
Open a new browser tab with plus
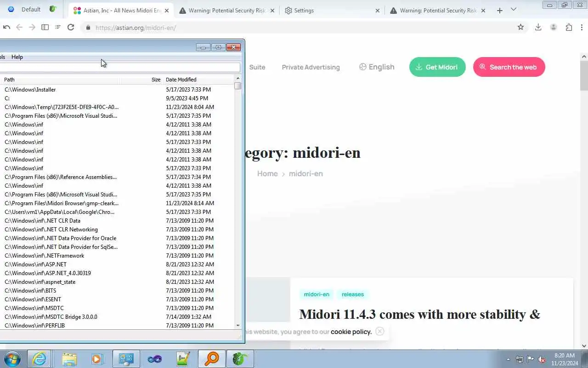tap(500, 11)
